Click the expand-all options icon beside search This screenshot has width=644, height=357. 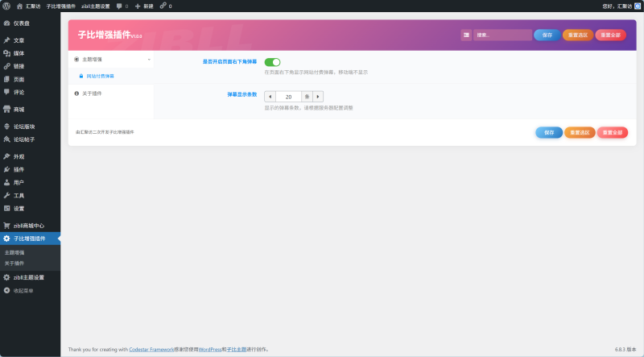(466, 35)
